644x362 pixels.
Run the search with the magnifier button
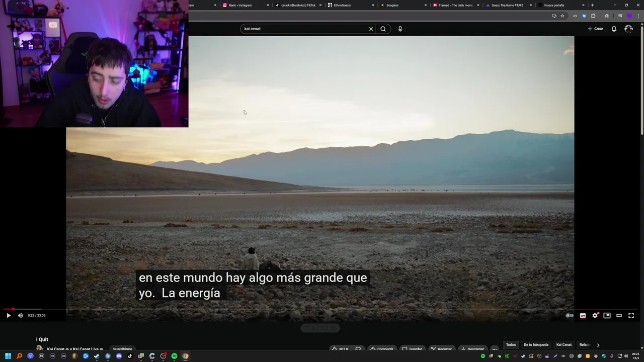383,29
